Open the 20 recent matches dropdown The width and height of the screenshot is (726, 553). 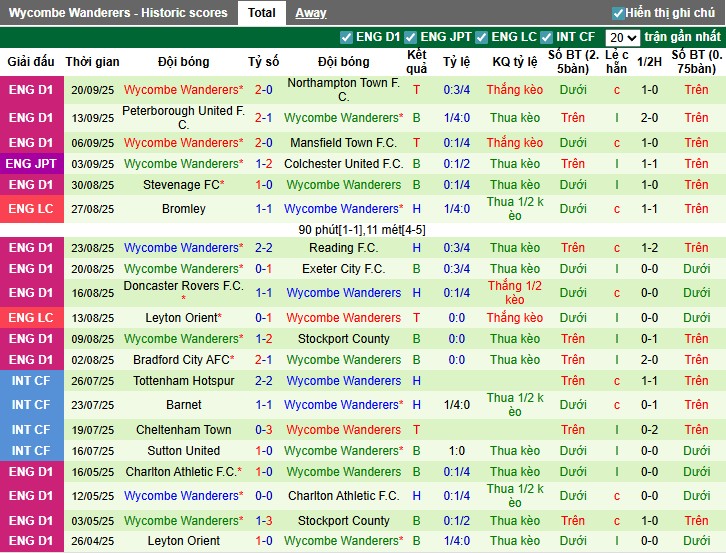[x=622, y=38]
